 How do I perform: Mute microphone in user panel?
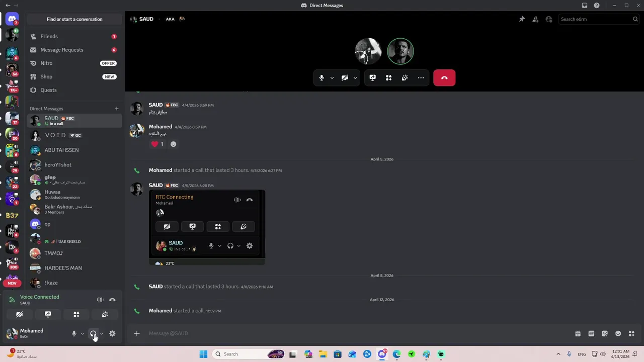pyautogui.click(x=74, y=333)
